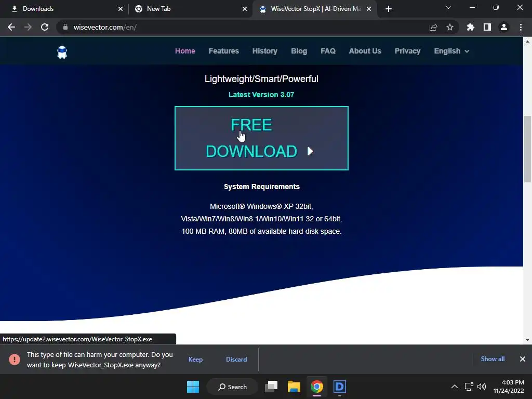Reload the current page
Image resolution: width=532 pixels, height=399 pixels.
click(x=45, y=27)
